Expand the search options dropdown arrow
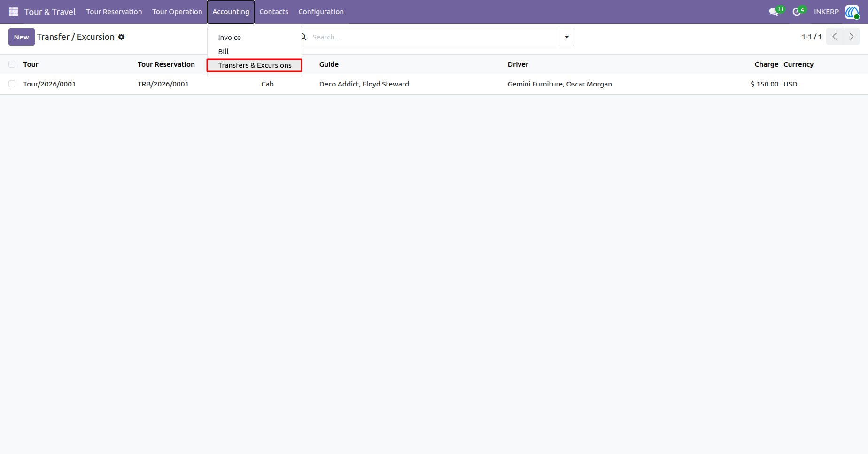 pyautogui.click(x=566, y=37)
